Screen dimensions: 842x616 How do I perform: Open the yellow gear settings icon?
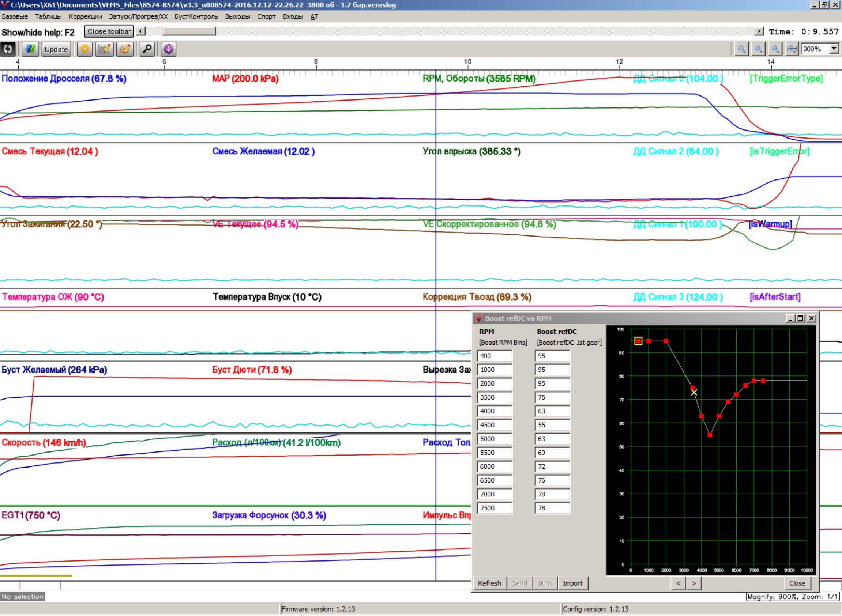click(85, 49)
